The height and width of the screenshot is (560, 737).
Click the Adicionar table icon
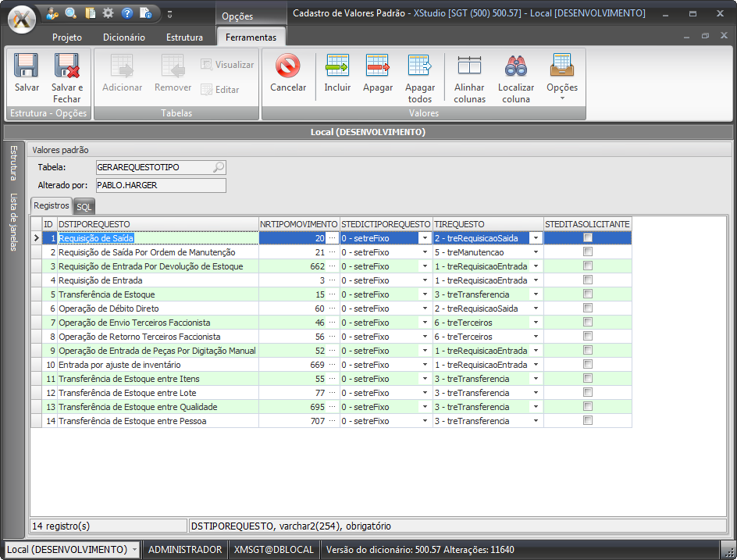click(x=123, y=66)
